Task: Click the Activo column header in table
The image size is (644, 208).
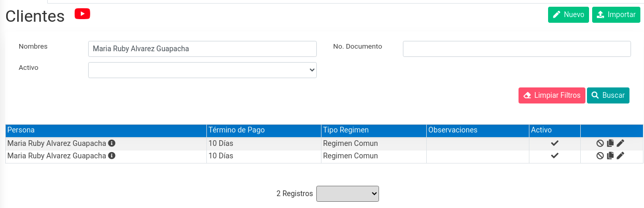Action: [x=554, y=130]
